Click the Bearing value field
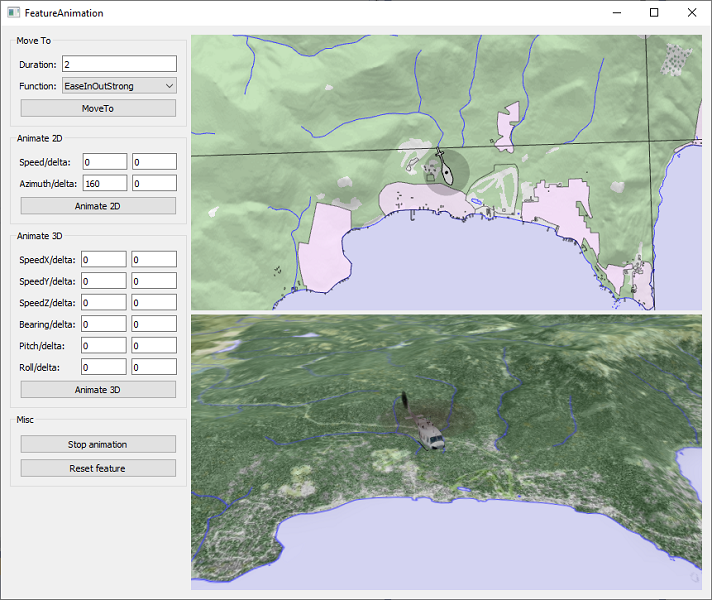Viewport: 712px width, 600px height. 104,324
